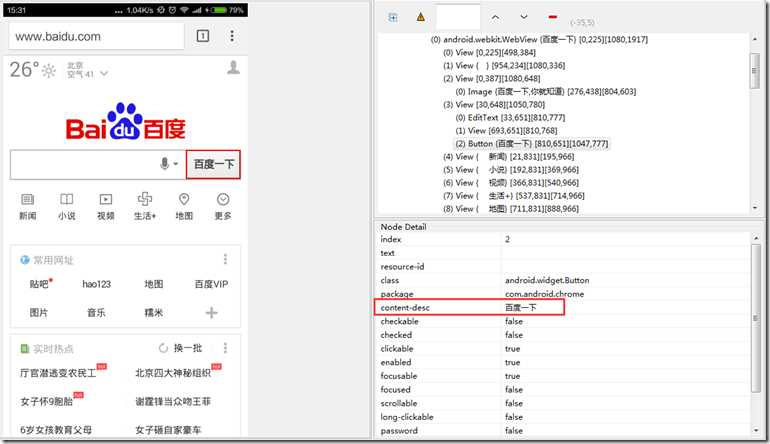Tap the user profile icon on Baidu page
Screen dimensions: 770x444
click(x=234, y=68)
